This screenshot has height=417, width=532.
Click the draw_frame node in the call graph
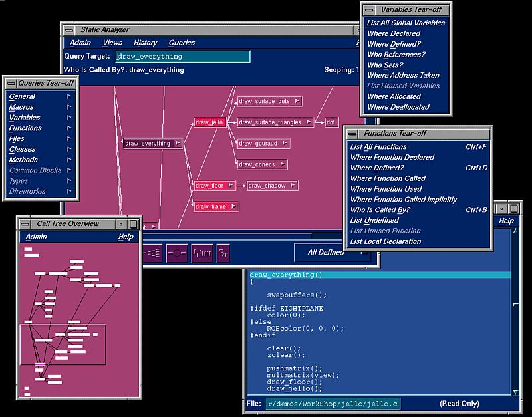[210, 207]
